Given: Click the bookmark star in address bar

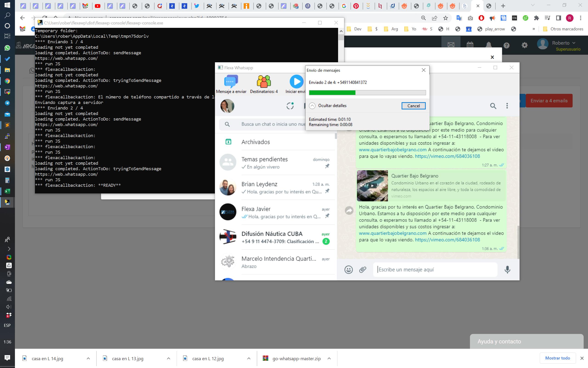Looking at the screenshot, I should tap(445, 18).
